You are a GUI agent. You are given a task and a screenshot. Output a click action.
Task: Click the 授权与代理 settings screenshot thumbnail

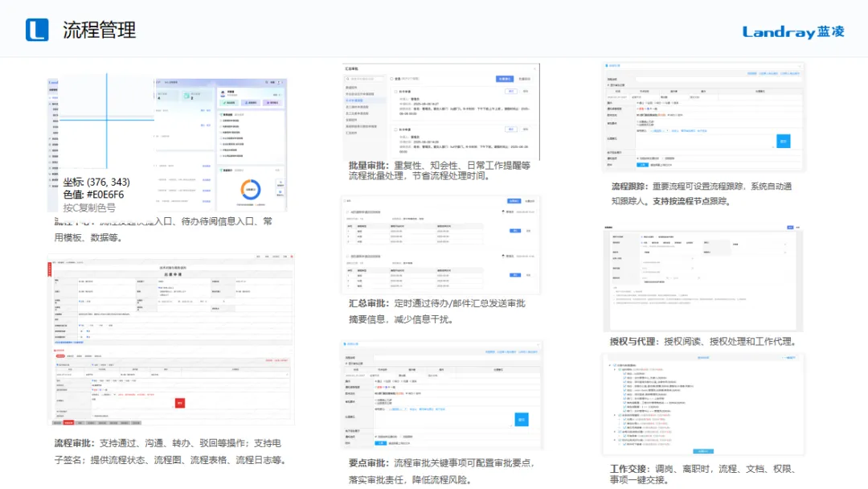[702, 279]
